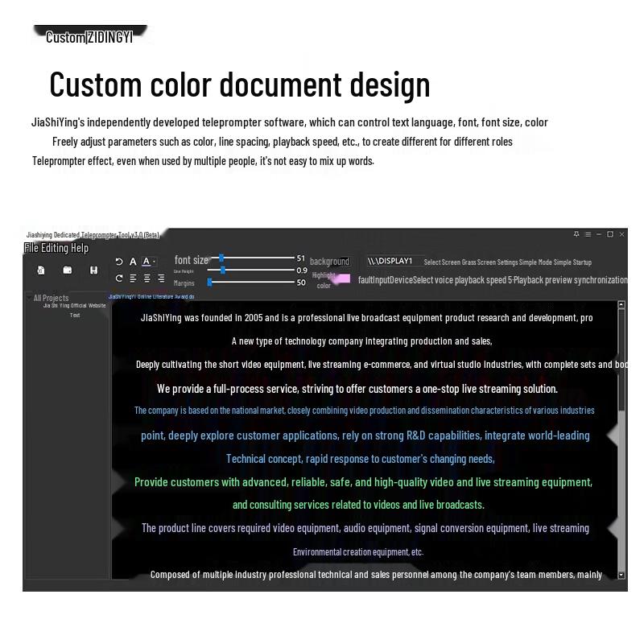Viewport: 644px width, 644px height.
Task: Save the script with the floppy disk icon
Action: pos(93,270)
